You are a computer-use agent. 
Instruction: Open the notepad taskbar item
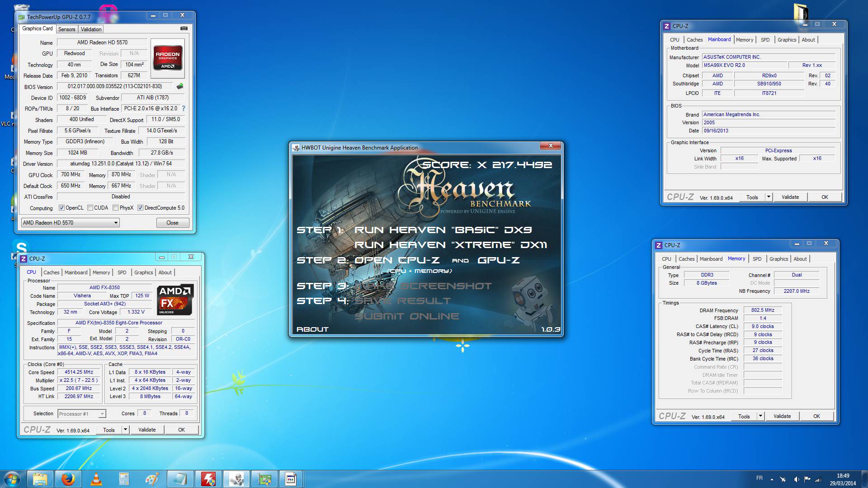tap(180, 479)
